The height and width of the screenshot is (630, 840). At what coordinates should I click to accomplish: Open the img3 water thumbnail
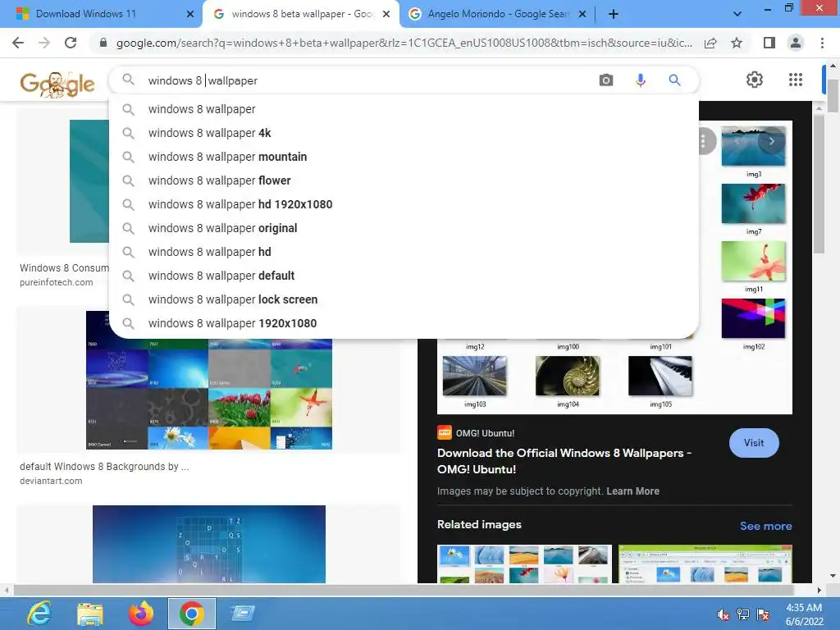pyautogui.click(x=753, y=146)
